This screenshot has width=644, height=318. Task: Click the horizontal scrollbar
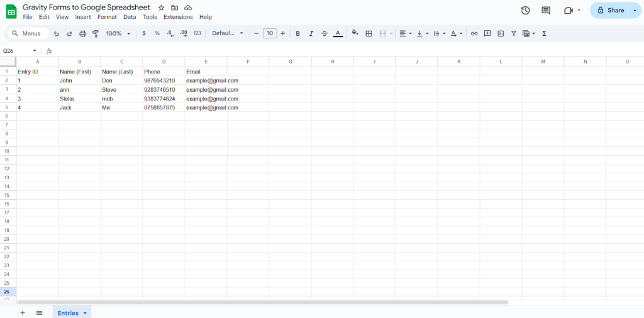pyautogui.click(x=262, y=302)
